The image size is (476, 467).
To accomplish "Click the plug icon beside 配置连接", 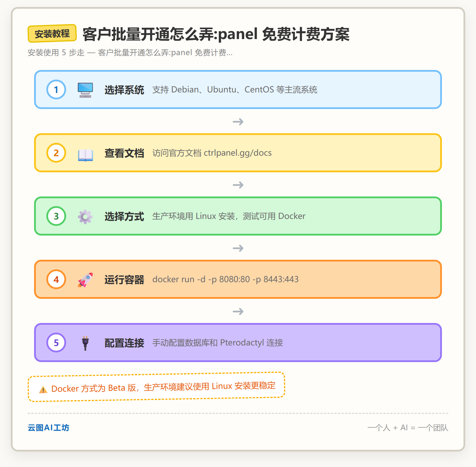I will pos(85,343).
